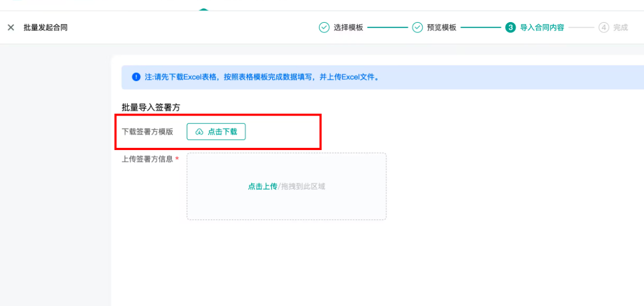Image resolution: width=644 pixels, height=306 pixels.
Task: Click 导入合同内容 step label
Action: click(542, 28)
